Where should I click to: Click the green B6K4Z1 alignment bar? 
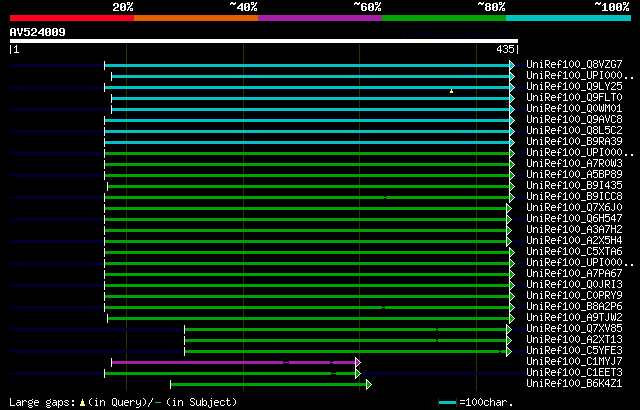(269, 385)
